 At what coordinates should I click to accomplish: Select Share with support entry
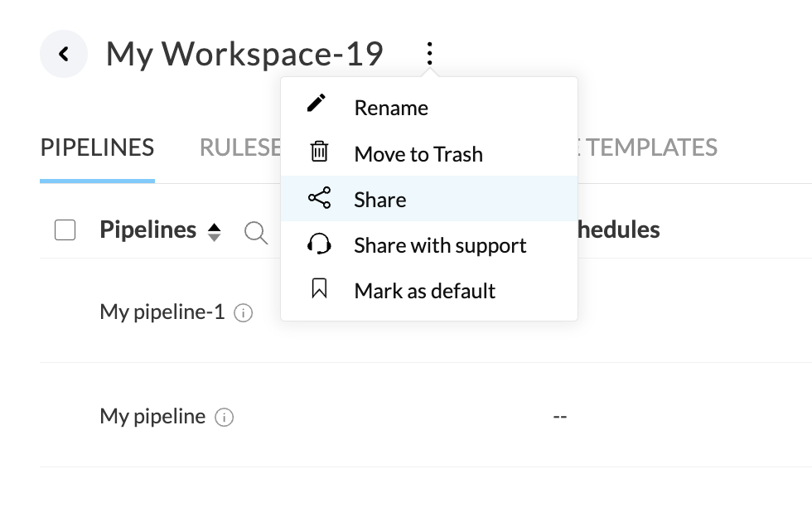point(440,245)
